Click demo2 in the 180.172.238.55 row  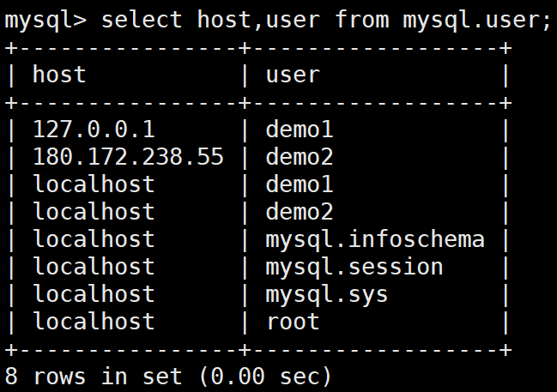pos(299,157)
